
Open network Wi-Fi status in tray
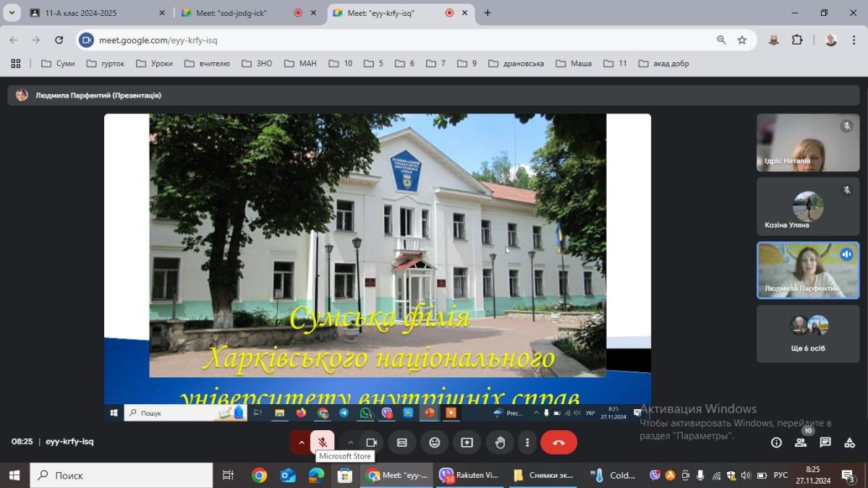coord(716,475)
